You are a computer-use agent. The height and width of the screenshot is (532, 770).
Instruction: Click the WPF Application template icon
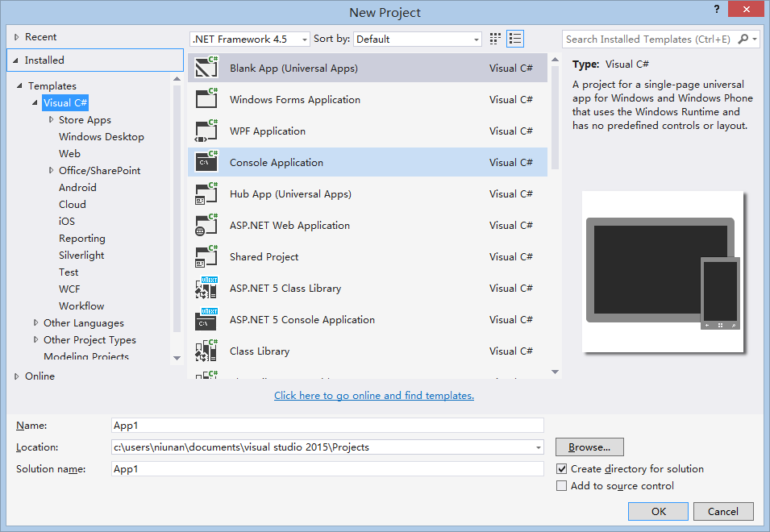click(x=206, y=131)
